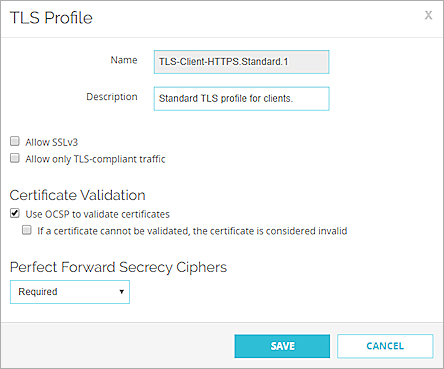Click the Certificate Validation heading

coord(77,195)
